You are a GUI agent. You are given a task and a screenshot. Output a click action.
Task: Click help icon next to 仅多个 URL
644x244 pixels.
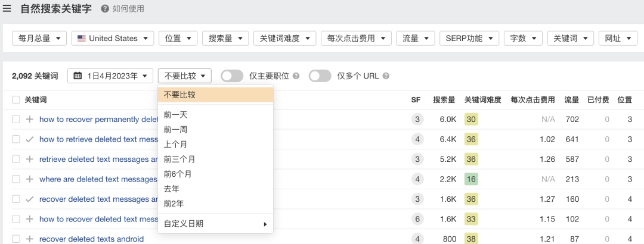(386, 76)
